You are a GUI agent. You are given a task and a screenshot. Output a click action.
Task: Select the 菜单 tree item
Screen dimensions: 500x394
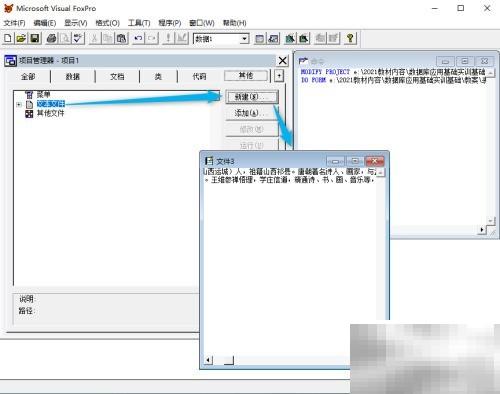click(x=43, y=95)
